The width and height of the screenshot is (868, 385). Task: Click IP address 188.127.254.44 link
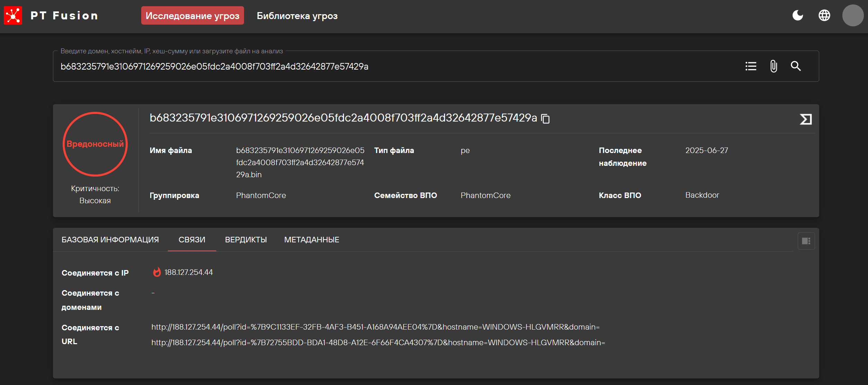pos(189,272)
